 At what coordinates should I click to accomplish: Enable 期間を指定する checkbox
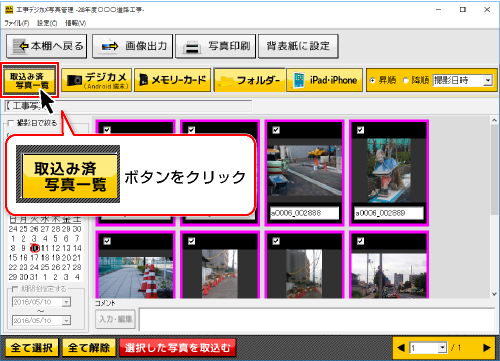pos(15,289)
